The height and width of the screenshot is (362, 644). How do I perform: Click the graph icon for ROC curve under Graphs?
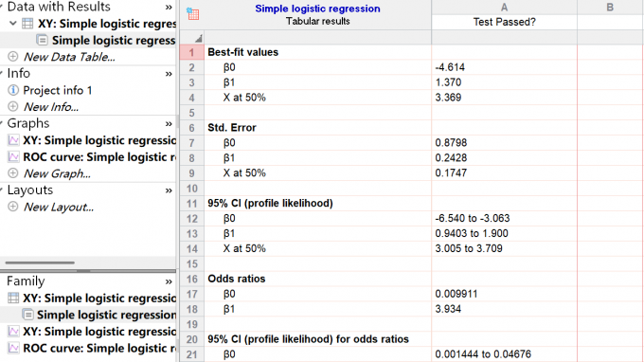click(13, 156)
